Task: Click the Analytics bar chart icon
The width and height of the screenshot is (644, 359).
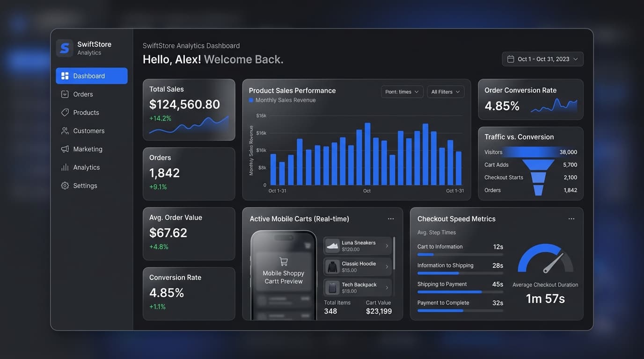Action: coord(65,167)
